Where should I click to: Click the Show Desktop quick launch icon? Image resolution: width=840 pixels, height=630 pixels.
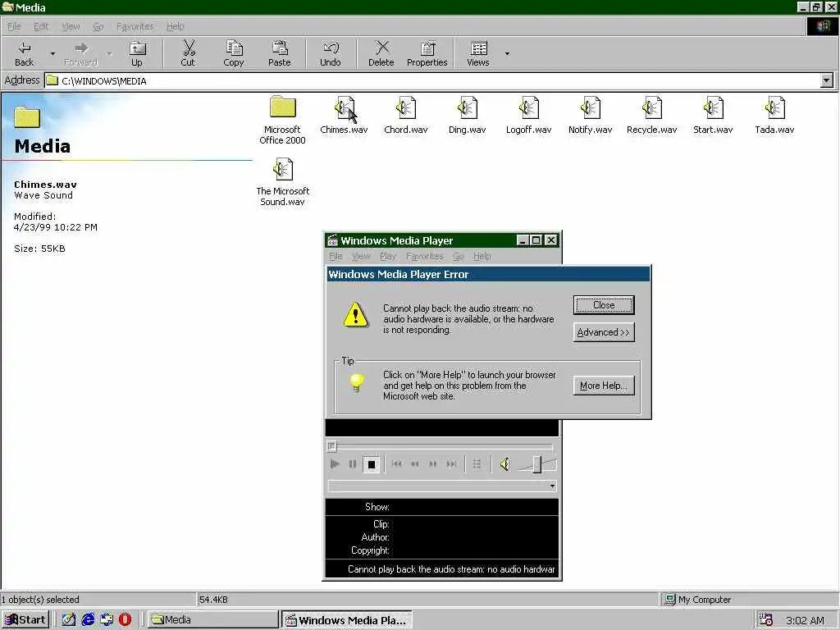click(69, 620)
